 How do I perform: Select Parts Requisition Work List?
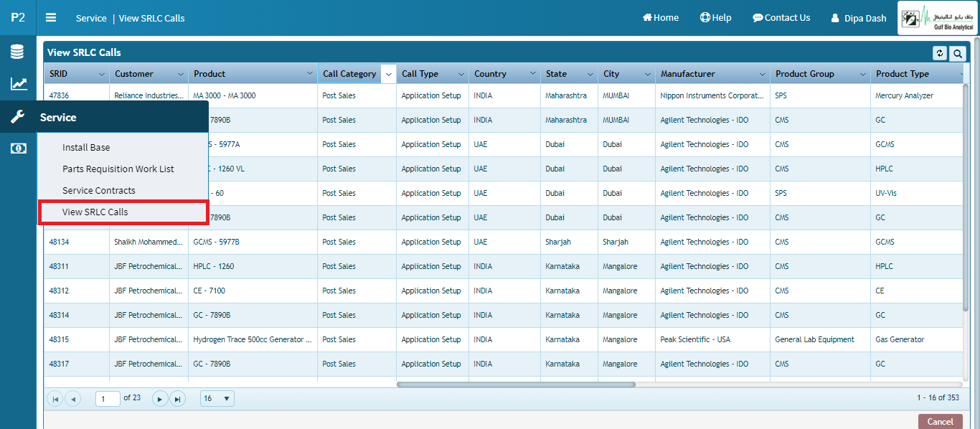[x=118, y=169]
